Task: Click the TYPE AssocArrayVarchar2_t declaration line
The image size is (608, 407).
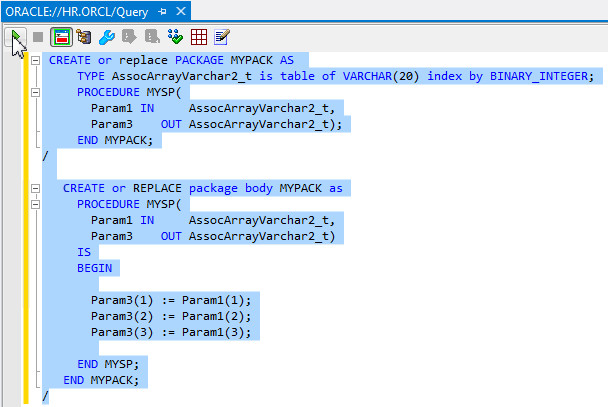Action: click(x=335, y=76)
